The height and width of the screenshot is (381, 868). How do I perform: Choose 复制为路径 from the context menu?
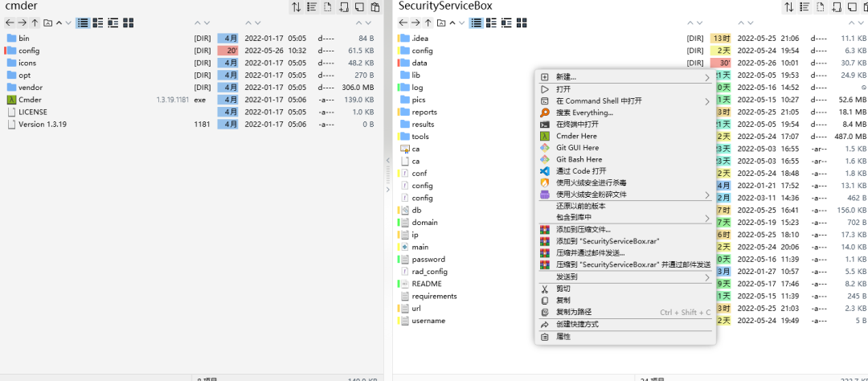(x=625, y=313)
